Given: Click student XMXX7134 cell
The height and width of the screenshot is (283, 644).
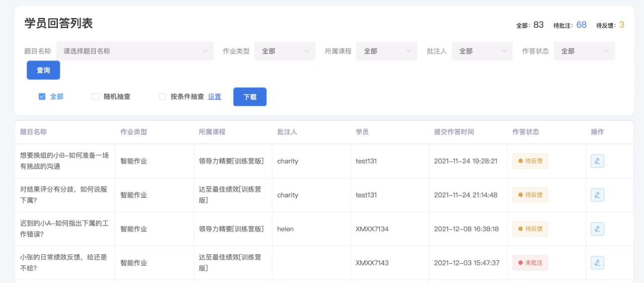Looking at the screenshot, I should coord(372,229).
